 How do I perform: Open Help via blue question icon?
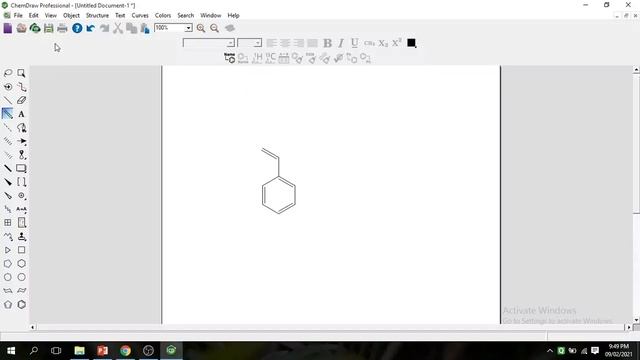tap(77, 28)
